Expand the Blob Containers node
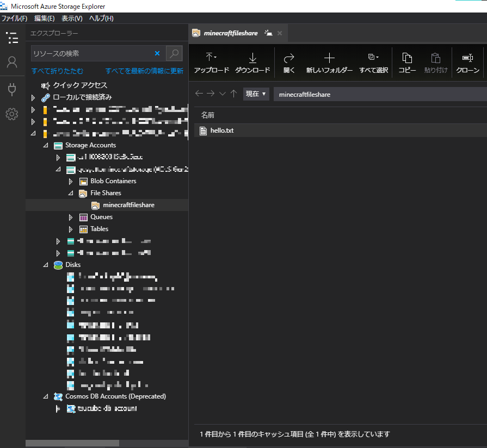This screenshot has width=487, height=448. coord(71,181)
